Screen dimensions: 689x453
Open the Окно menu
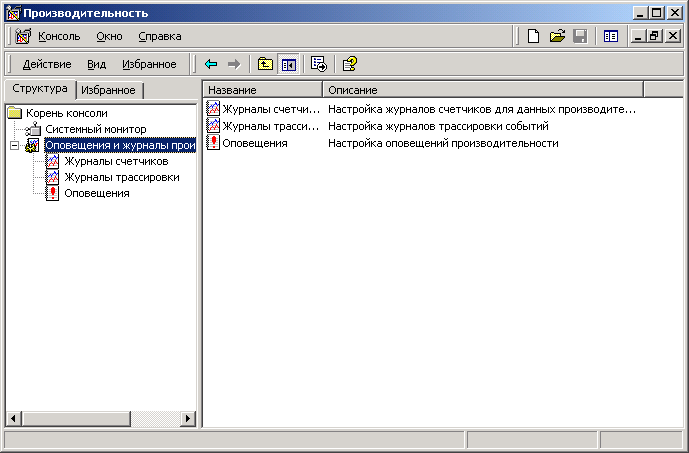(109, 36)
